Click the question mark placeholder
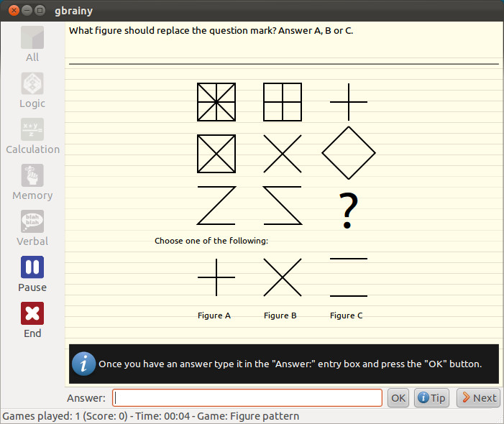This screenshot has width=504, height=424. click(x=349, y=210)
